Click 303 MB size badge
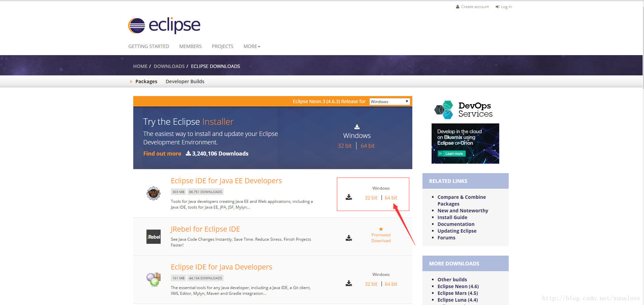The height and width of the screenshot is (305, 644). [x=178, y=192]
